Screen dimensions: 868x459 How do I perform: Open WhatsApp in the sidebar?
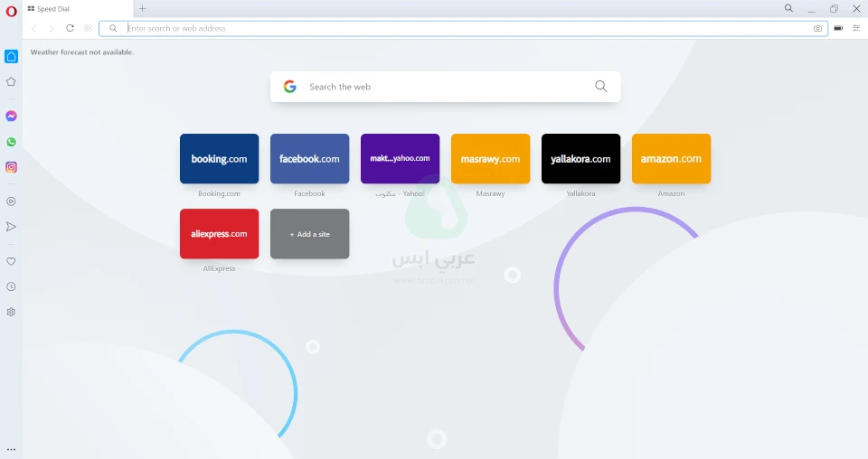11,142
